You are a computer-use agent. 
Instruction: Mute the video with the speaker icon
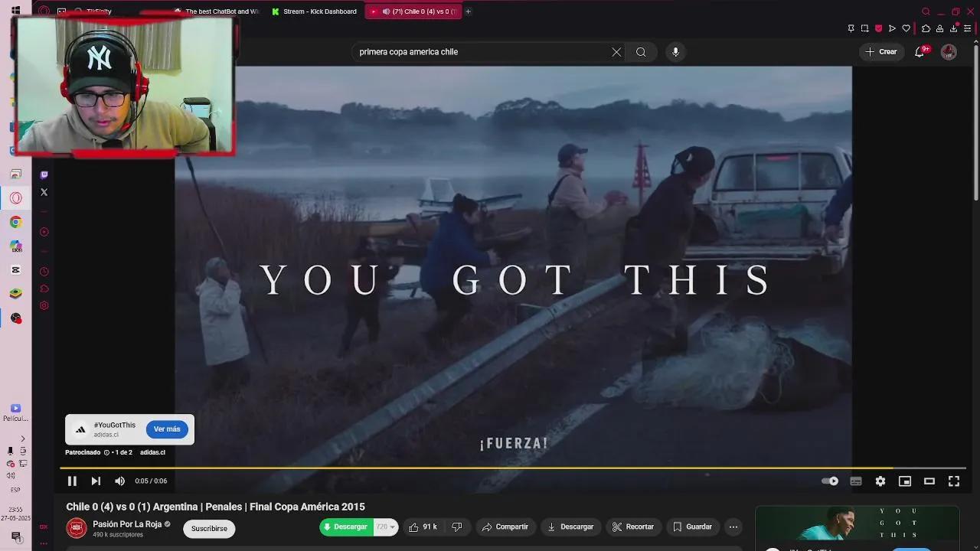(x=119, y=481)
